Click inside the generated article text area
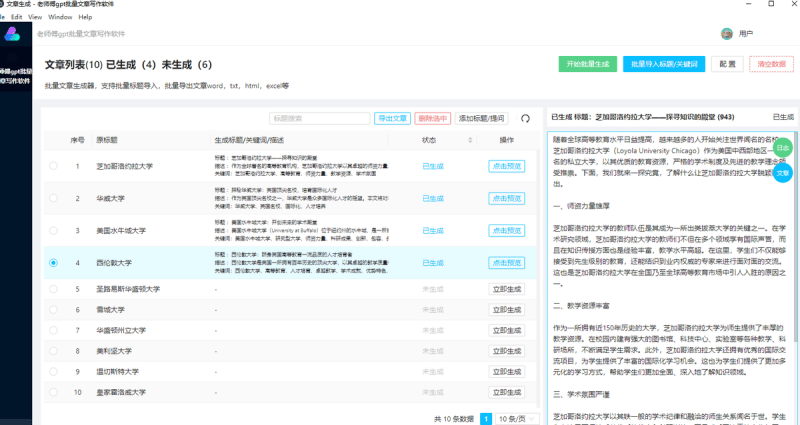This screenshot has width=800, height=425. (671, 278)
